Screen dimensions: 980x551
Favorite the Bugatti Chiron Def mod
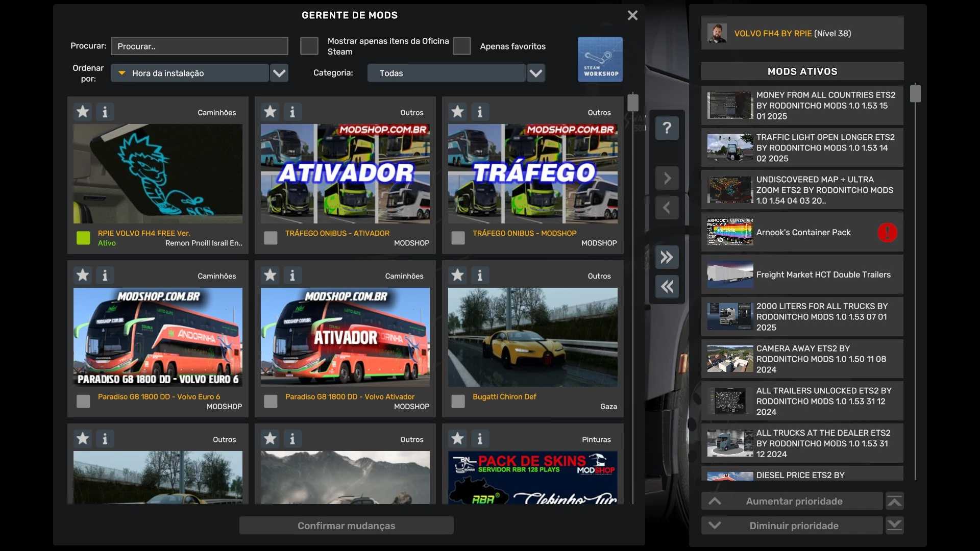click(x=457, y=275)
